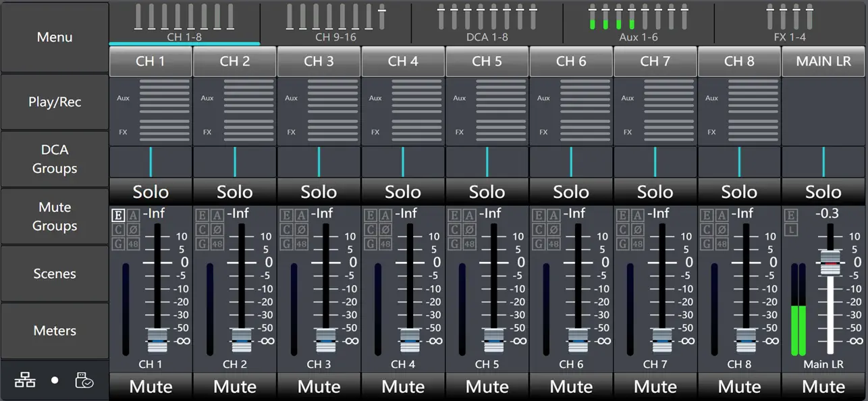Viewport: 868px width, 401px height.
Task: Toggle the CH 1 phase invert Ø
Action: (x=133, y=230)
